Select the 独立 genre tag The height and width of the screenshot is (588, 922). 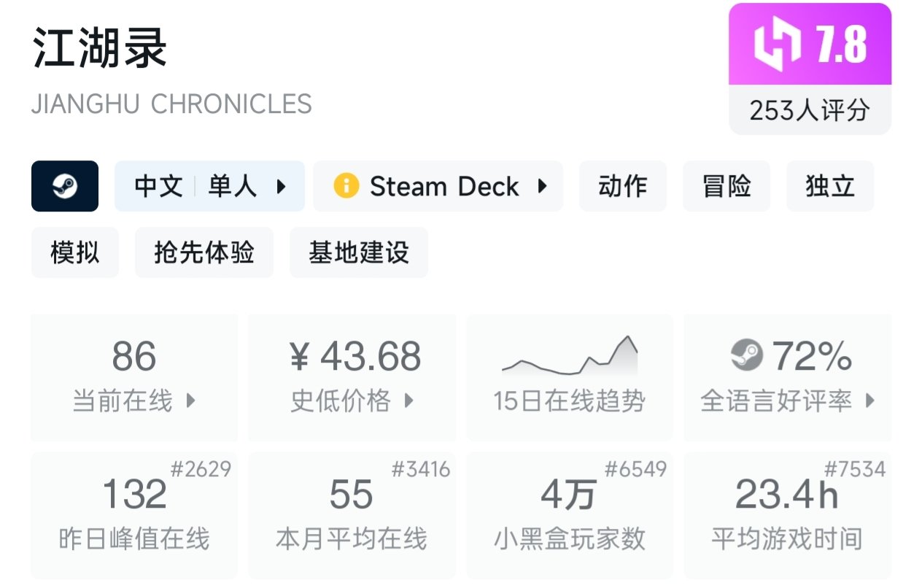[x=829, y=187]
